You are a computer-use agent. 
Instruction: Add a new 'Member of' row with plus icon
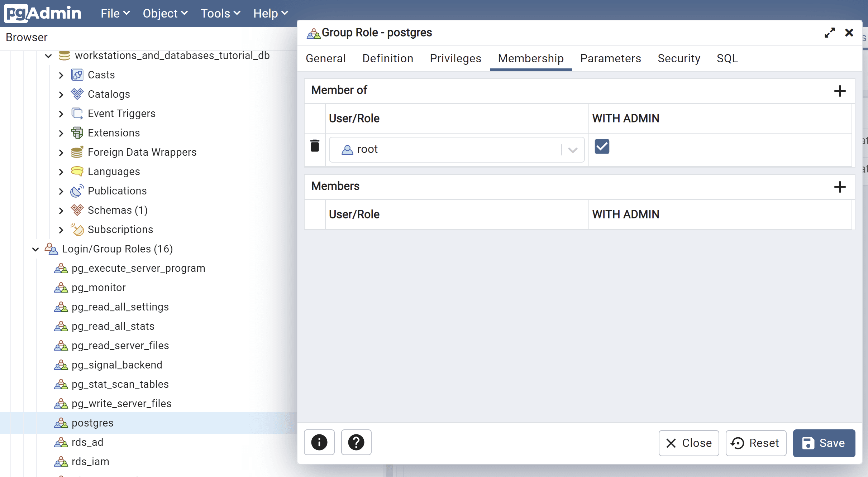point(840,91)
